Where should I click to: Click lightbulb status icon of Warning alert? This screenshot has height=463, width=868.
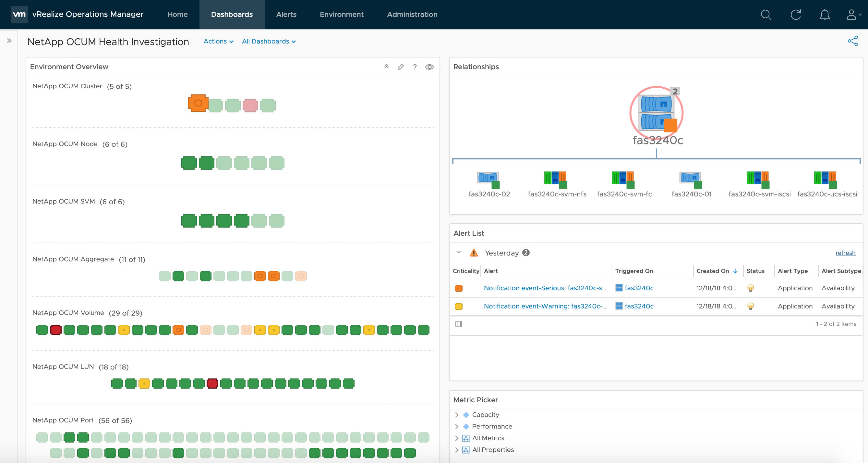click(x=750, y=306)
